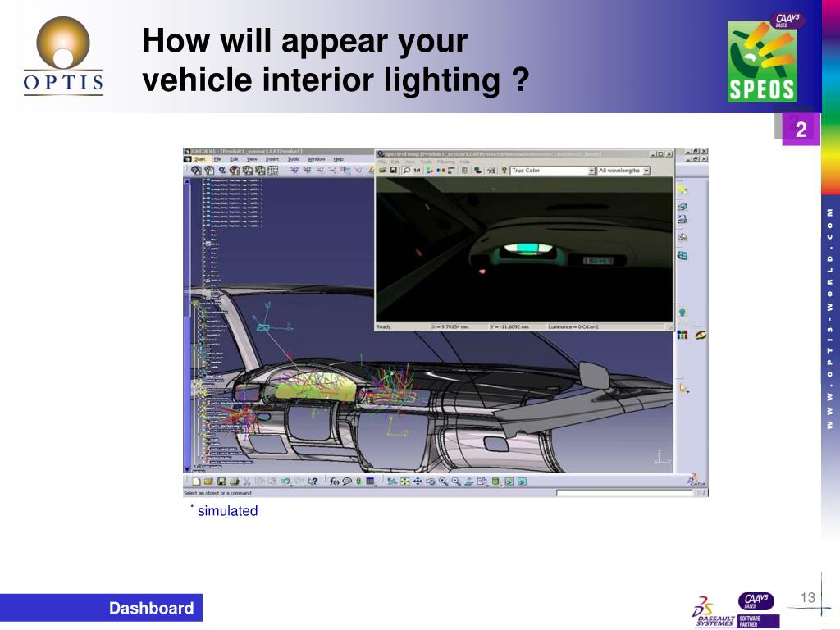Click the Zoom Out magnifier

456,481
